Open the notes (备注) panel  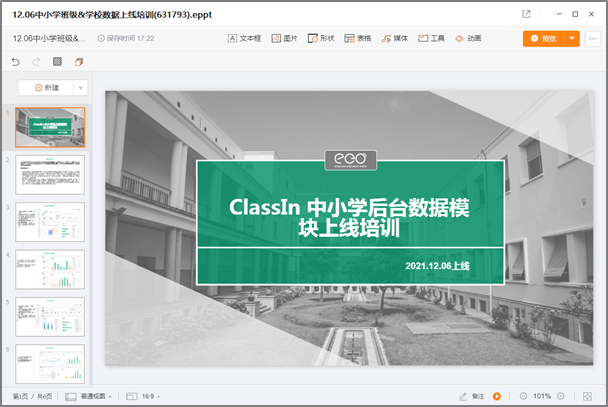pos(472,396)
